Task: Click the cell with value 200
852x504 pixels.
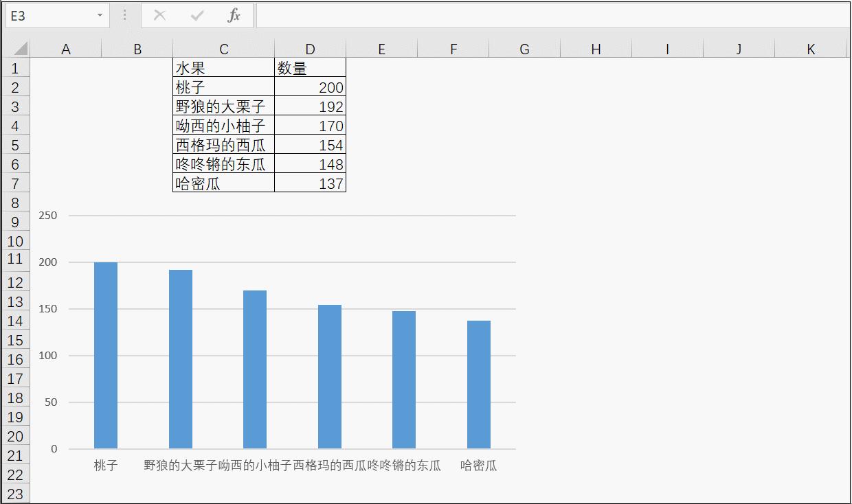Action: point(311,87)
